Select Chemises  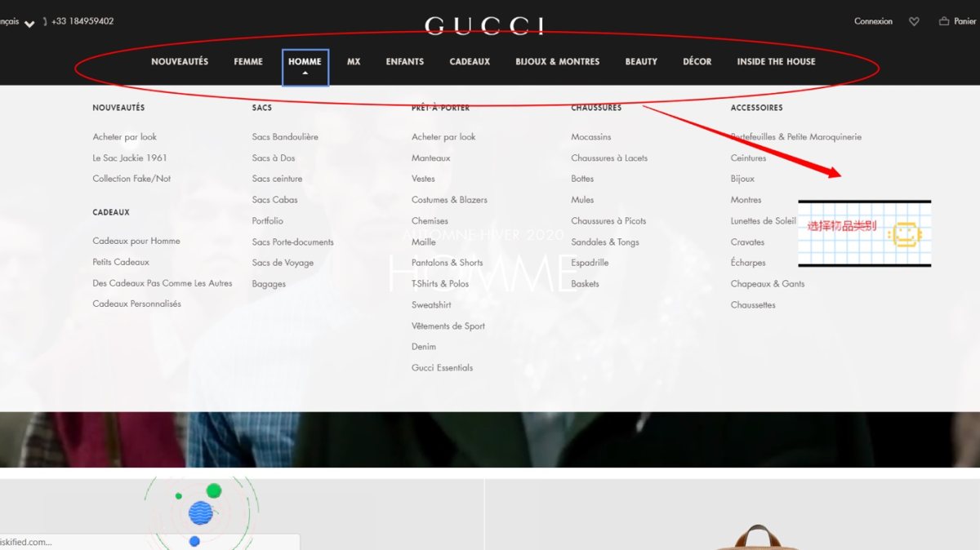(x=430, y=220)
